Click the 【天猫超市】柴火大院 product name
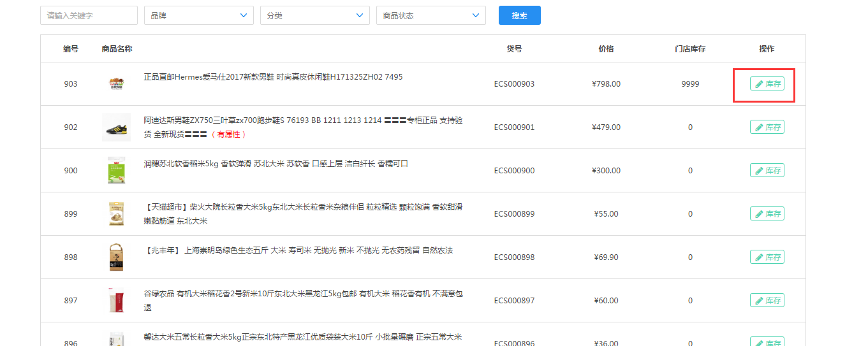Viewport: 868px width, 346px height. tap(303, 213)
